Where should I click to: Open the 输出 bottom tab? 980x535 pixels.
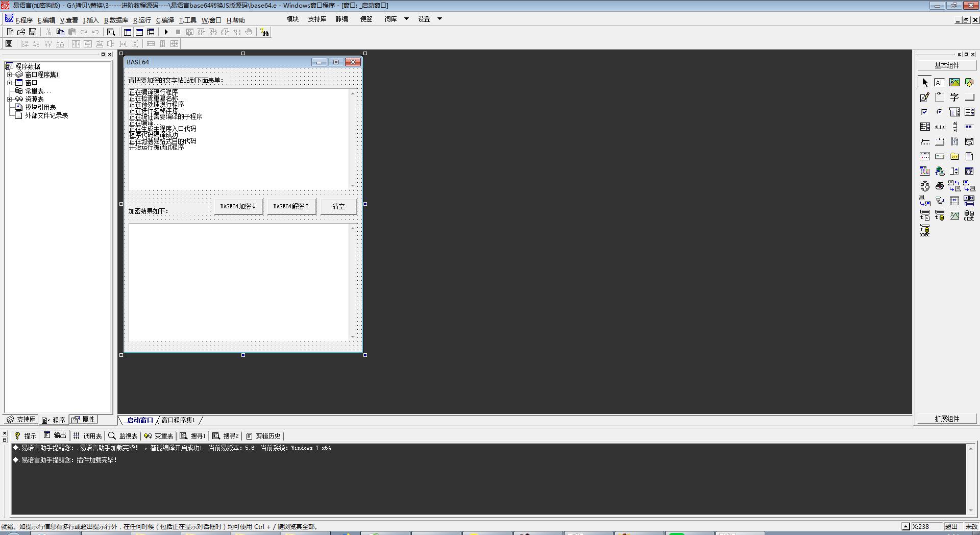[55, 435]
